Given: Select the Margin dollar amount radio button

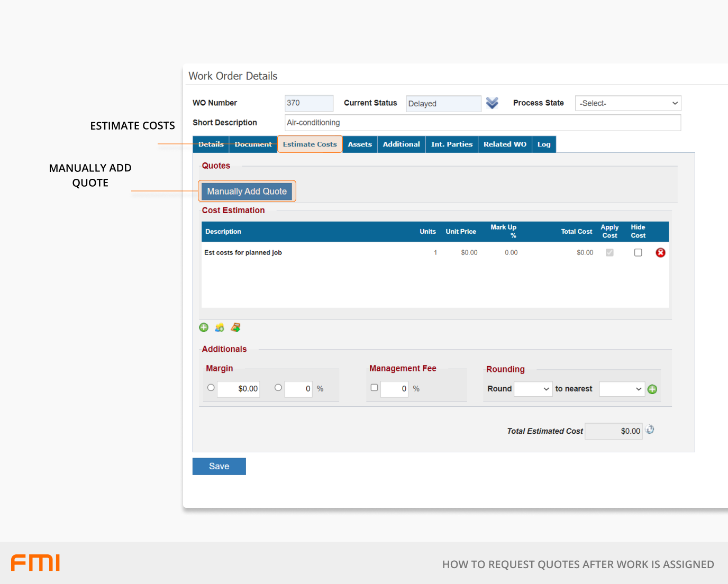Looking at the screenshot, I should click(x=211, y=388).
